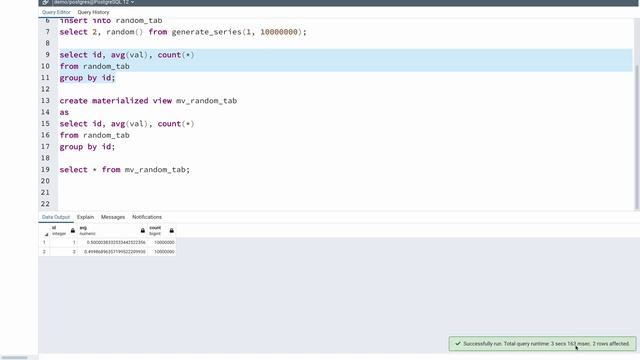Click the avg numeric column header
The image size is (640, 360).
(x=112, y=231)
